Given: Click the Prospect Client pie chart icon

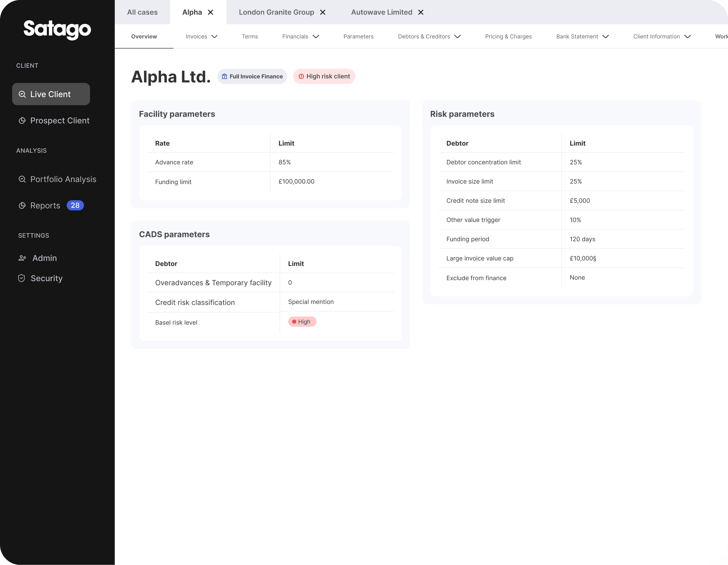Looking at the screenshot, I should (x=22, y=121).
